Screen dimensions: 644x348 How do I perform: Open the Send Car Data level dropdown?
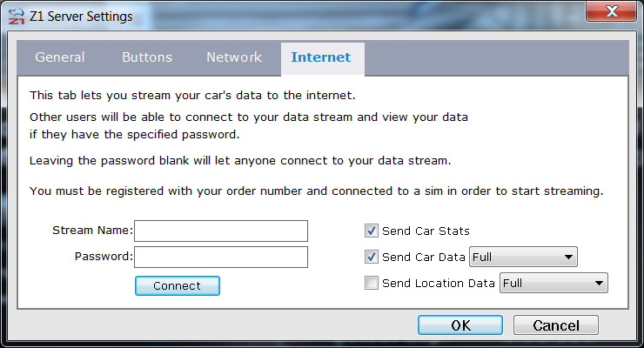[523, 257]
